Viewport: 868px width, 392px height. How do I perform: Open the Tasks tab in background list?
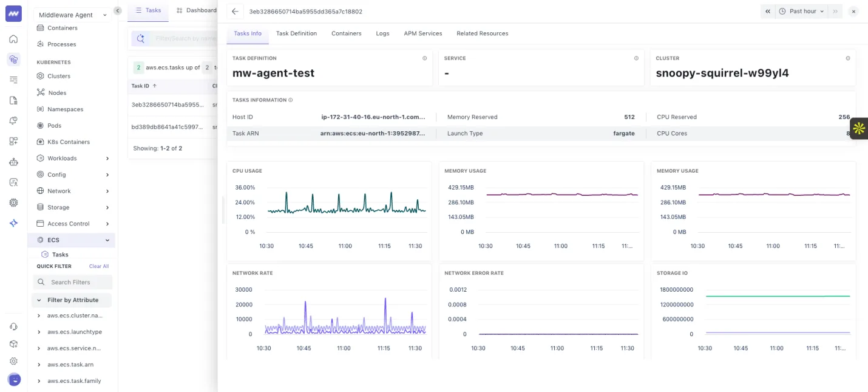(148, 10)
